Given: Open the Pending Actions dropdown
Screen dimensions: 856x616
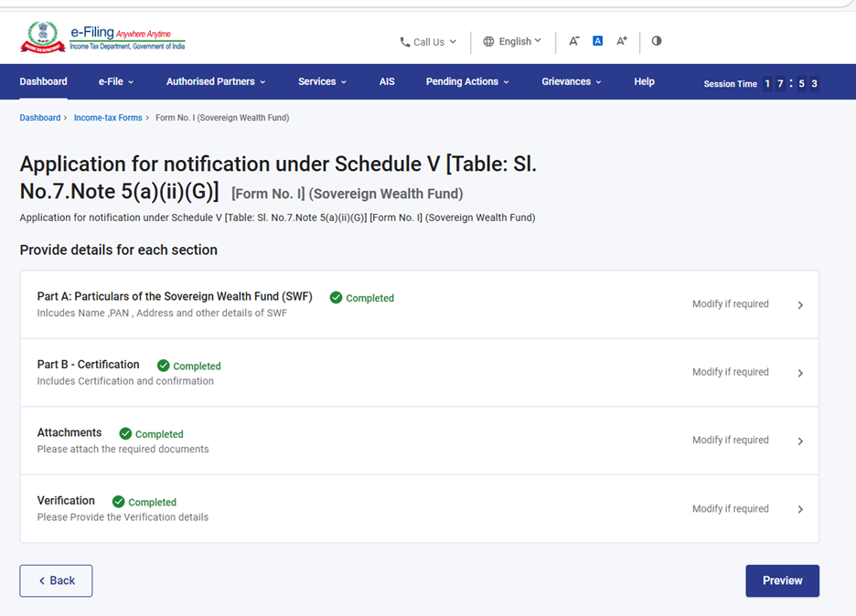Looking at the screenshot, I should [x=467, y=81].
